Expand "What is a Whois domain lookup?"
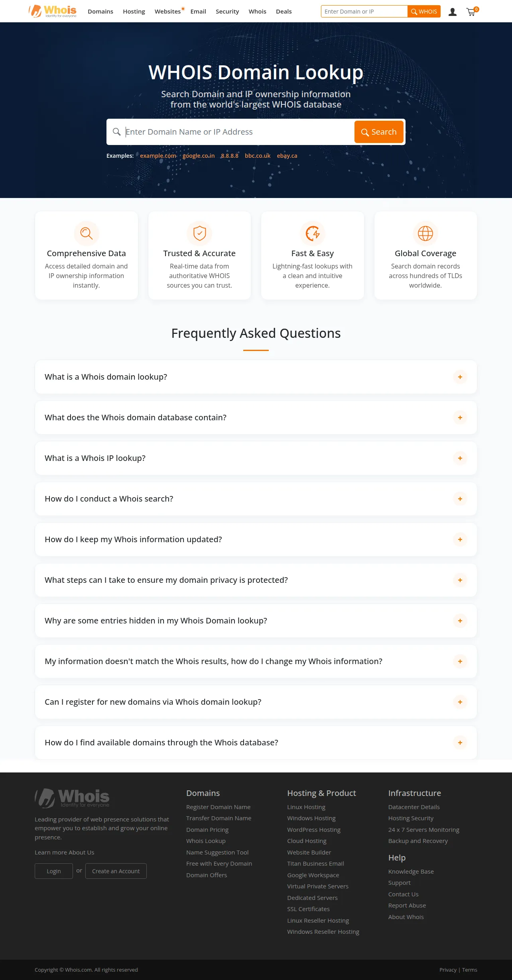 (256, 377)
